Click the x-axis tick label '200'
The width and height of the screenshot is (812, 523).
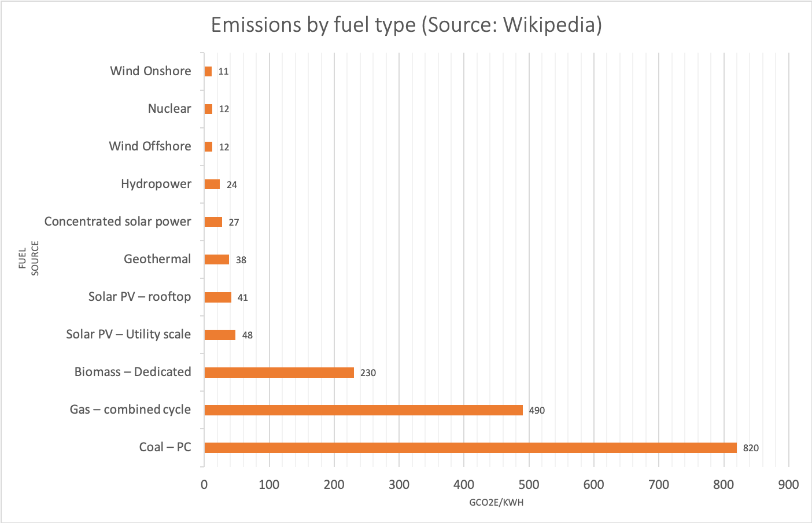pos(334,485)
